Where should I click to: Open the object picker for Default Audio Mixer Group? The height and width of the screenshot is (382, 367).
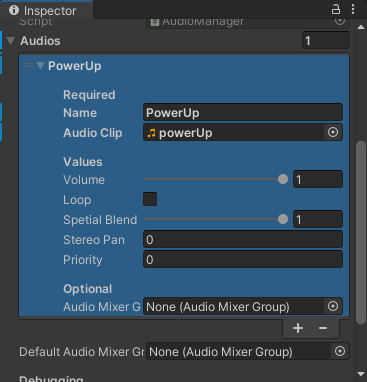(340, 351)
